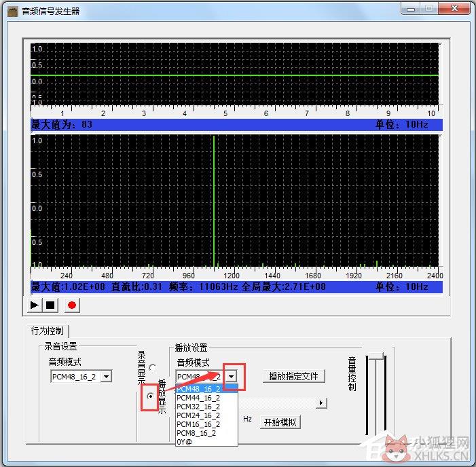The width and height of the screenshot is (476, 467).
Task: Choose PCM32_16_2 from the playback list
Action: [206, 407]
